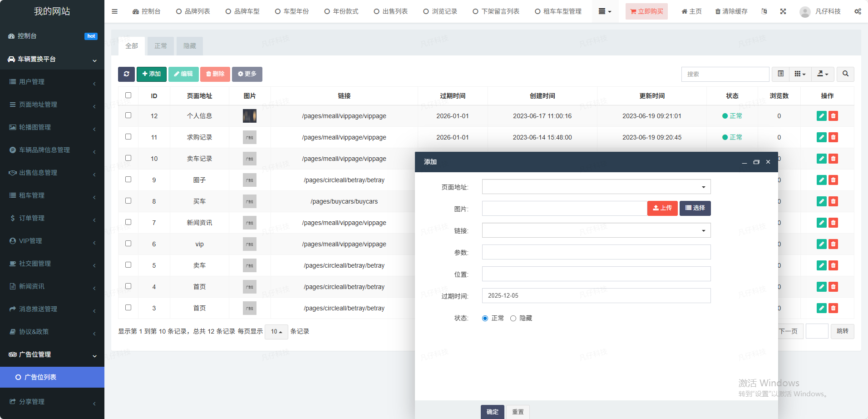Open the 页面地址 dropdown in the dialog

596,187
